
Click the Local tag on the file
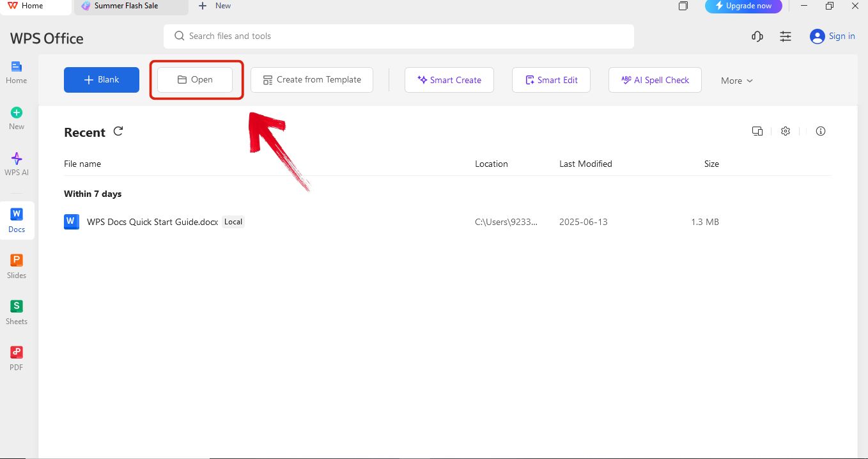pyautogui.click(x=233, y=222)
